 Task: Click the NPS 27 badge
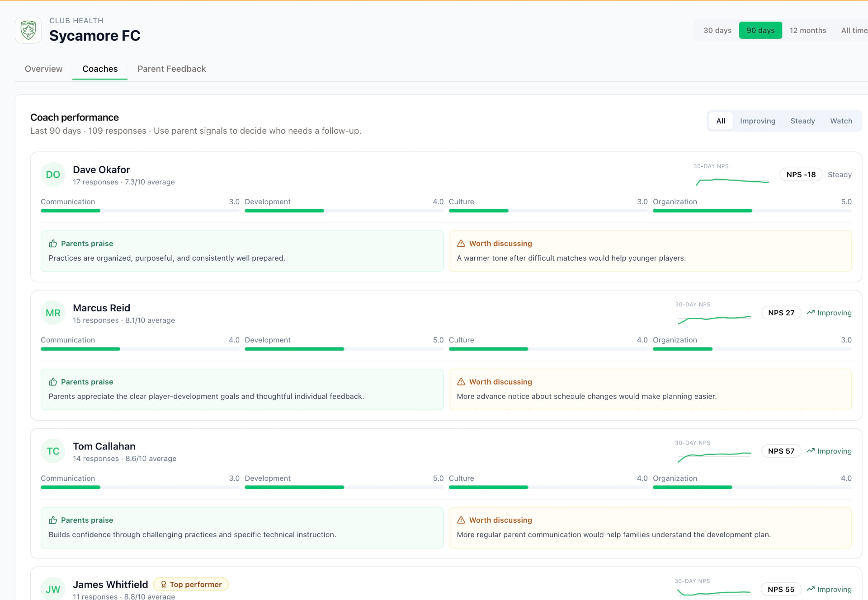781,313
